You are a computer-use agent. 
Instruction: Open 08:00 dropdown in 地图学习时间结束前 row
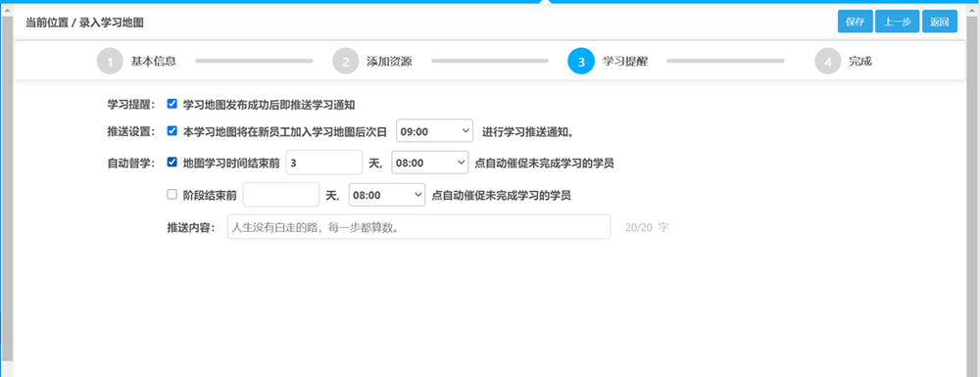point(429,163)
